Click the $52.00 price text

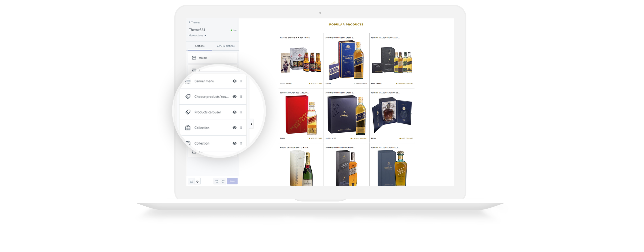pos(374,138)
